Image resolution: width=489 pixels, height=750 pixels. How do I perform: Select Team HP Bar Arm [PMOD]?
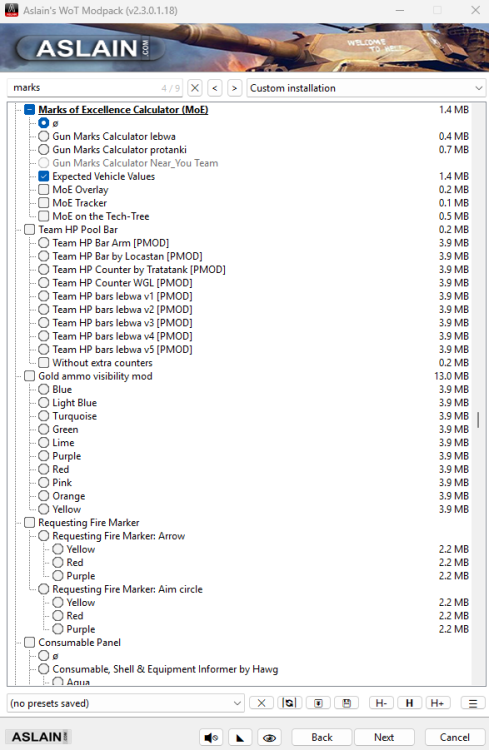pyautogui.click(x=44, y=243)
